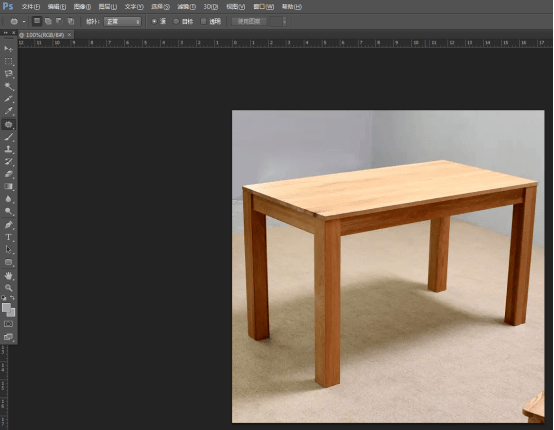
Task: Select the Magic Wand tool
Action: pos(8,86)
